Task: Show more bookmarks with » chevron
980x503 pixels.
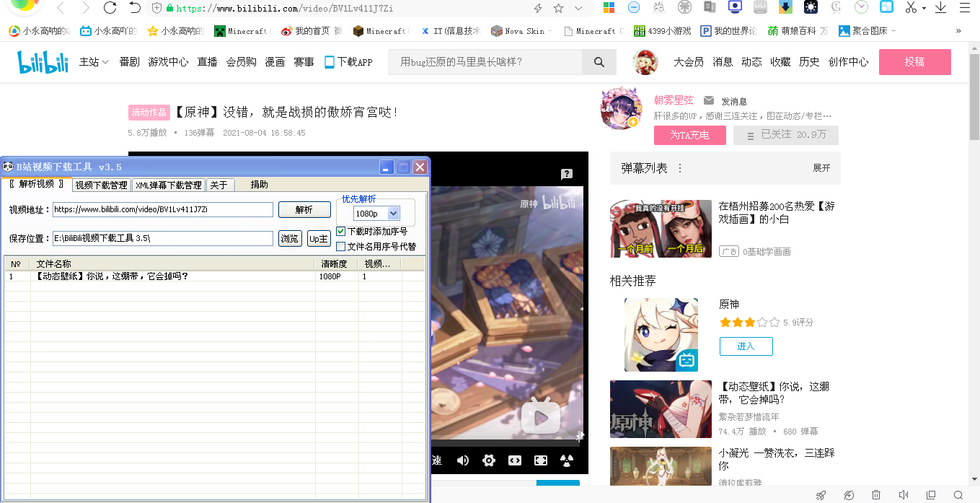Action: (x=958, y=31)
